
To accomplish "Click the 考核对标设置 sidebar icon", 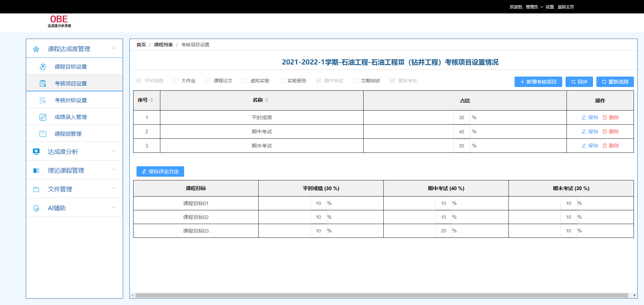I will pos(43,100).
